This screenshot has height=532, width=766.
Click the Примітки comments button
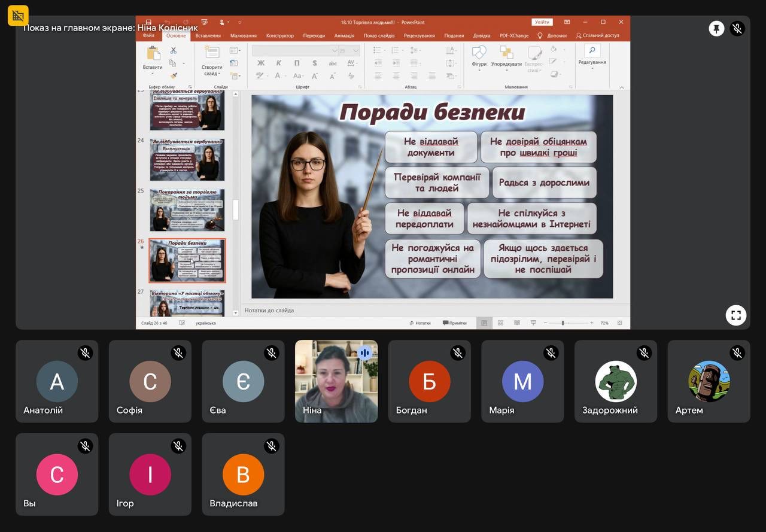455,323
